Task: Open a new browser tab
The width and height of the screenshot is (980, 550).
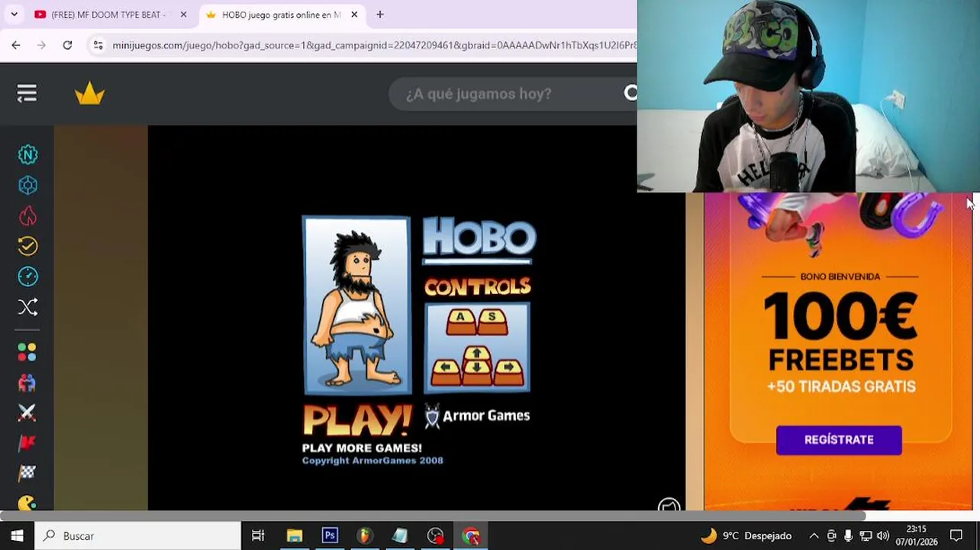Action: [x=380, y=15]
